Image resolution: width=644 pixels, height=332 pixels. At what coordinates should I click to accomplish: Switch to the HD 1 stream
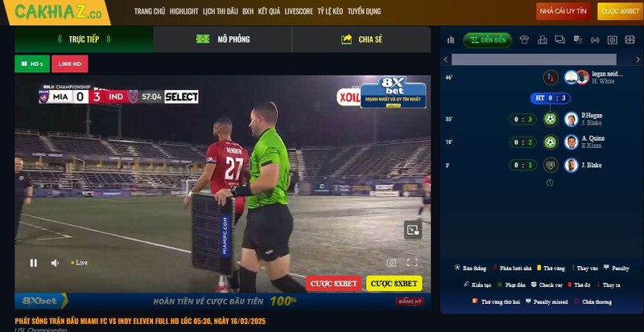pyautogui.click(x=32, y=64)
